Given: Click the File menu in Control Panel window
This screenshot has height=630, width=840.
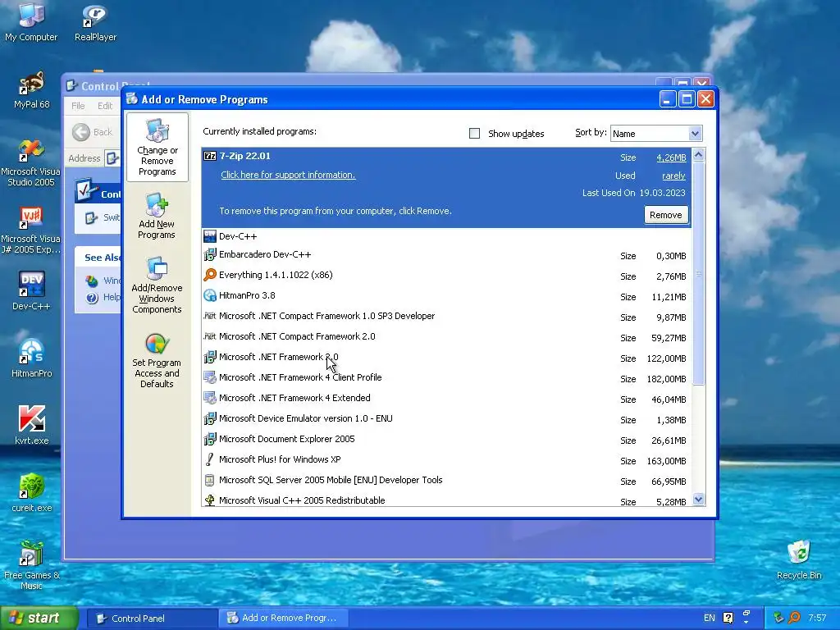Looking at the screenshot, I should [78, 106].
